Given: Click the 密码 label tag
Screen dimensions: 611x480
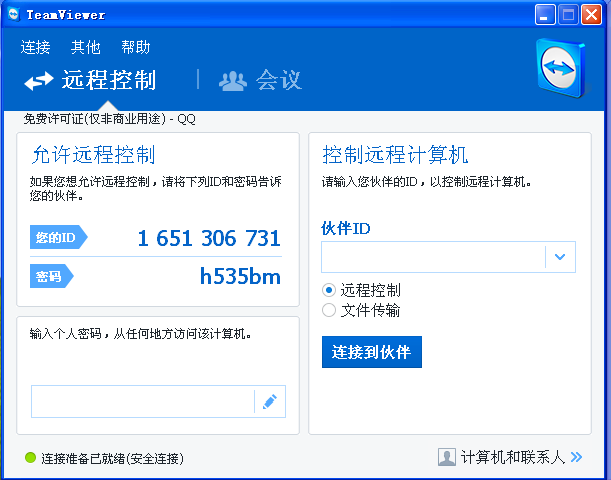Looking at the screenshot, I should [x=51, y=276].
